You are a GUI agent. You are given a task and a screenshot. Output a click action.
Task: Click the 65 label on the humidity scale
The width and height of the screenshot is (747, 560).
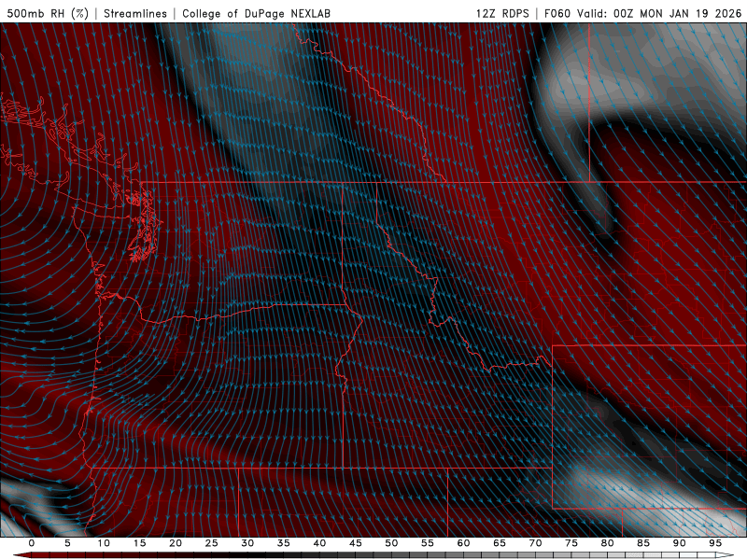[500, 543]
